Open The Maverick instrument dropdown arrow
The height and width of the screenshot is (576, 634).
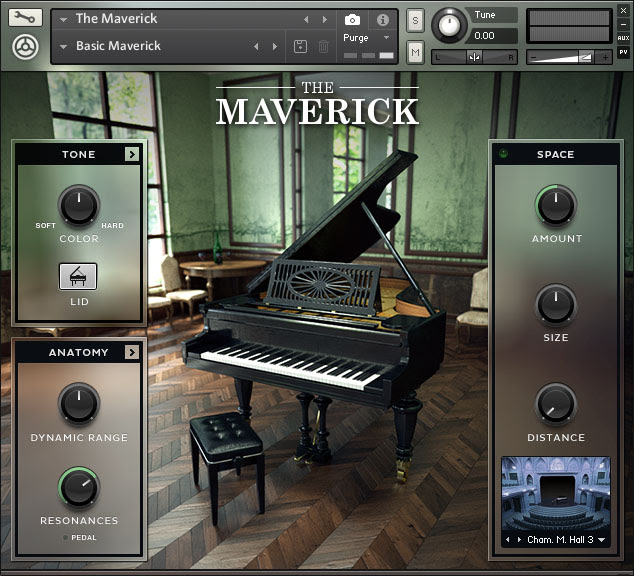point(63,19)
